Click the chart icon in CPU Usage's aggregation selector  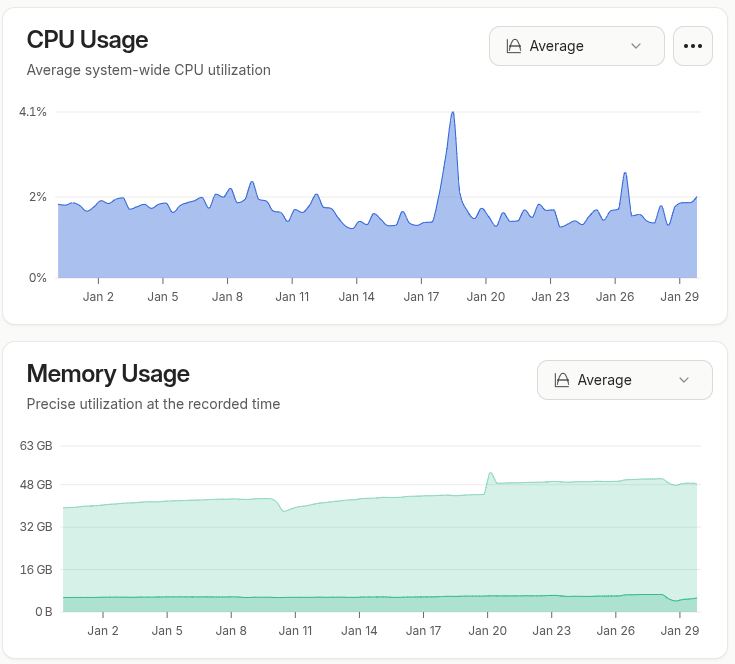click(514, 46)
